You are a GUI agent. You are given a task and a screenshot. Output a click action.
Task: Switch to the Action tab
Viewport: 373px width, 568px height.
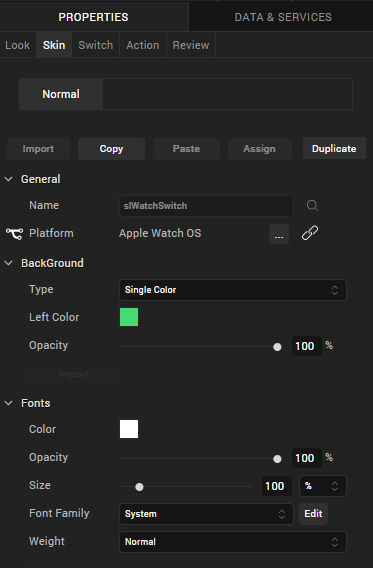click(x=143, y=45)
